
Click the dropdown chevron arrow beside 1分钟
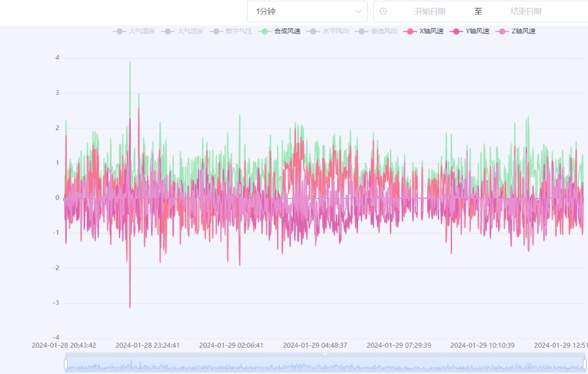click(359, 11)
